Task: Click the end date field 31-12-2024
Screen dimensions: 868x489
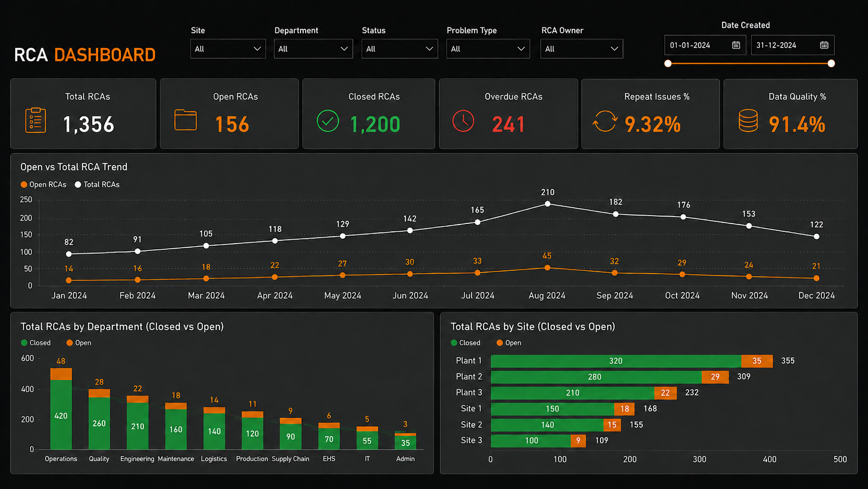Action: [793, 45]
